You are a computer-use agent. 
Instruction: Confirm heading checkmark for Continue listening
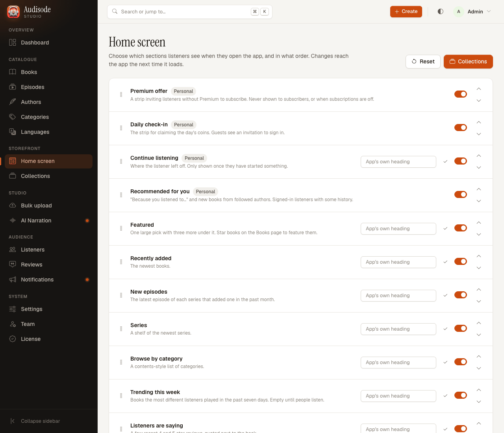(445, 161)
